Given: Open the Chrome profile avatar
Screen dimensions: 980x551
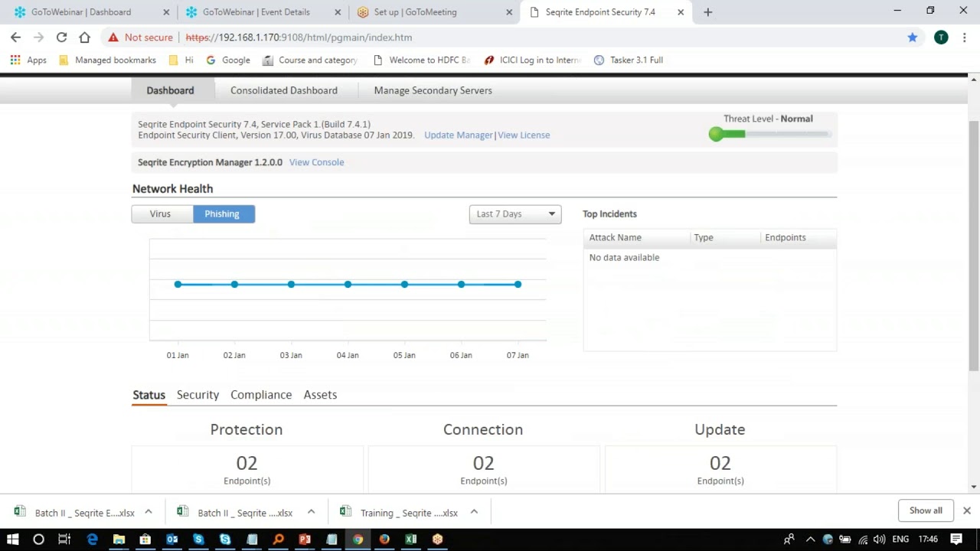Looking at the screenshot, I should coord(941,37).
